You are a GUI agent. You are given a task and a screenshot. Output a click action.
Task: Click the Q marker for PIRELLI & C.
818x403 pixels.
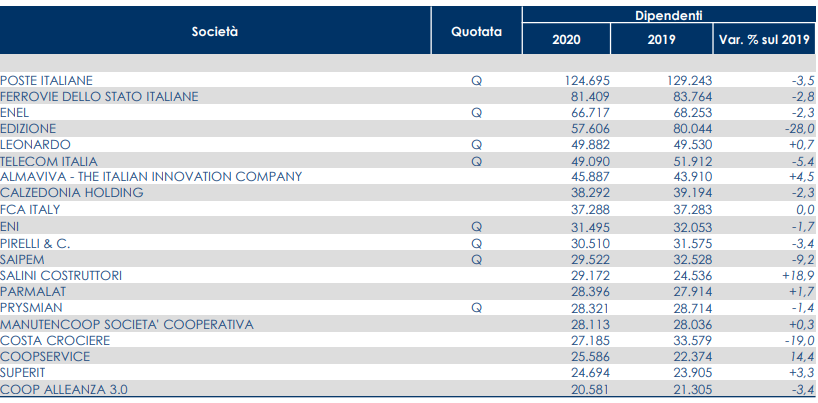coord(476,243)
